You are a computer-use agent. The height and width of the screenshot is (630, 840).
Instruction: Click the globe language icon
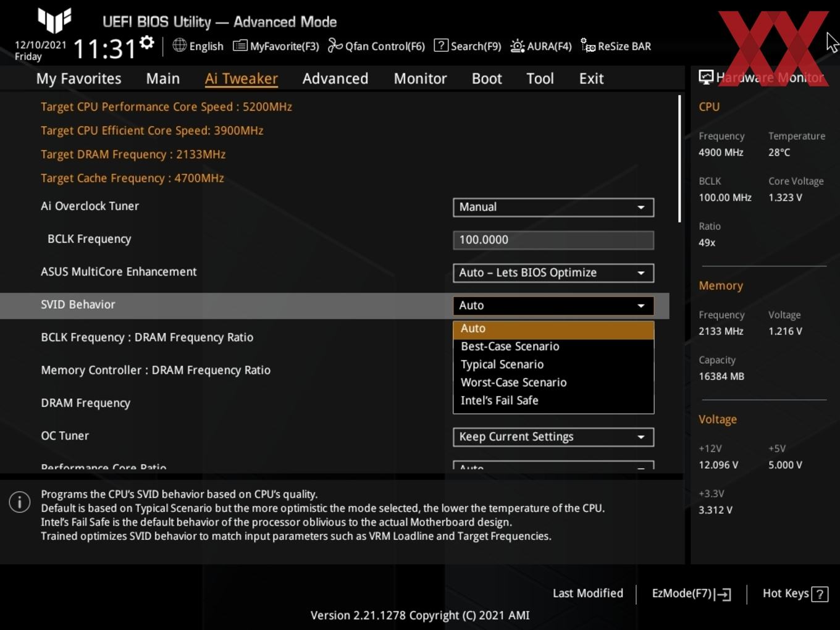(x=179, y=45)
